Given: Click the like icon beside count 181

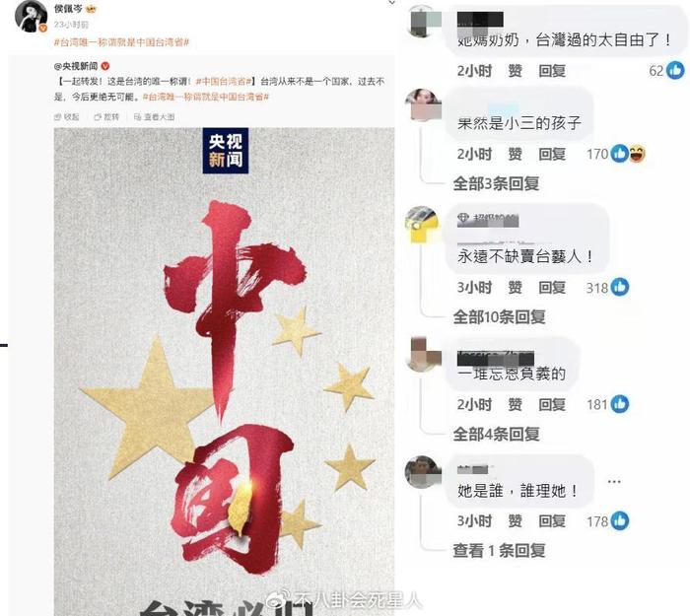Looking at the screenshot, I should click(620, 404).
